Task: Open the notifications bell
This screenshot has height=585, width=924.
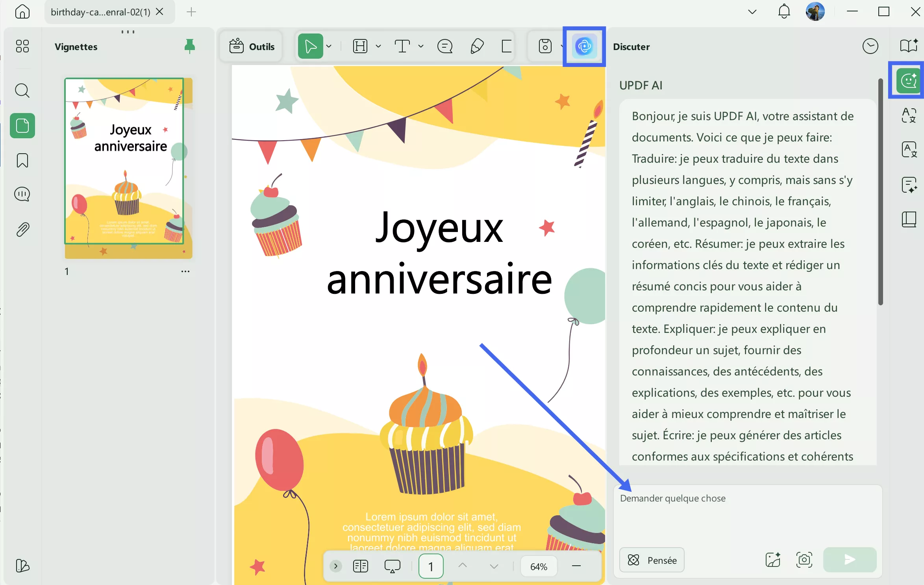Action: [784, 11]
